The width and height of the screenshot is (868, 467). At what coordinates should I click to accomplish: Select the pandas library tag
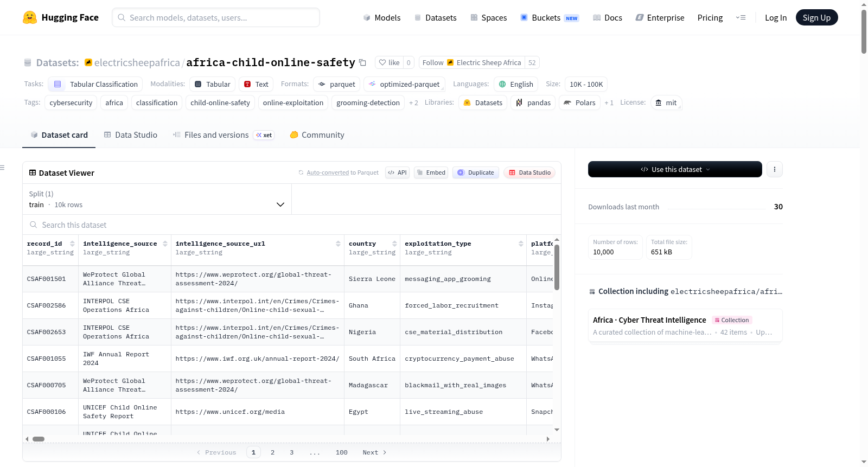point(533,103)
